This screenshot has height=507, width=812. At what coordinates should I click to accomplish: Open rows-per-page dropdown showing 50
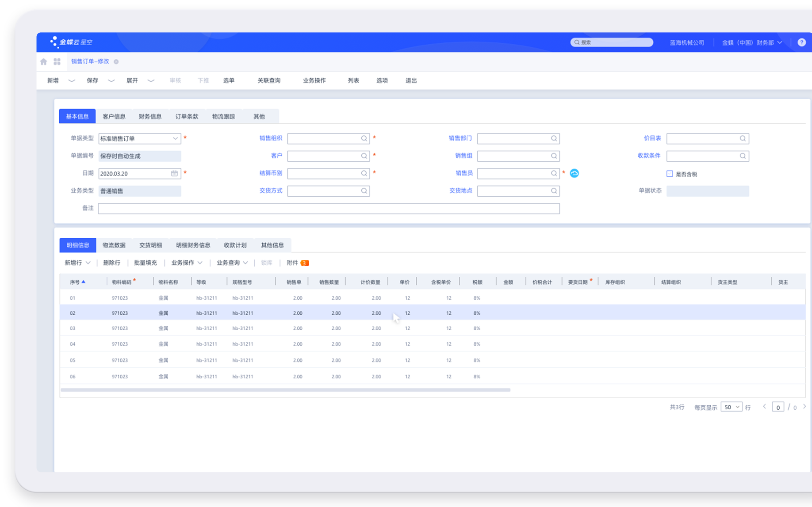point(732,407)
